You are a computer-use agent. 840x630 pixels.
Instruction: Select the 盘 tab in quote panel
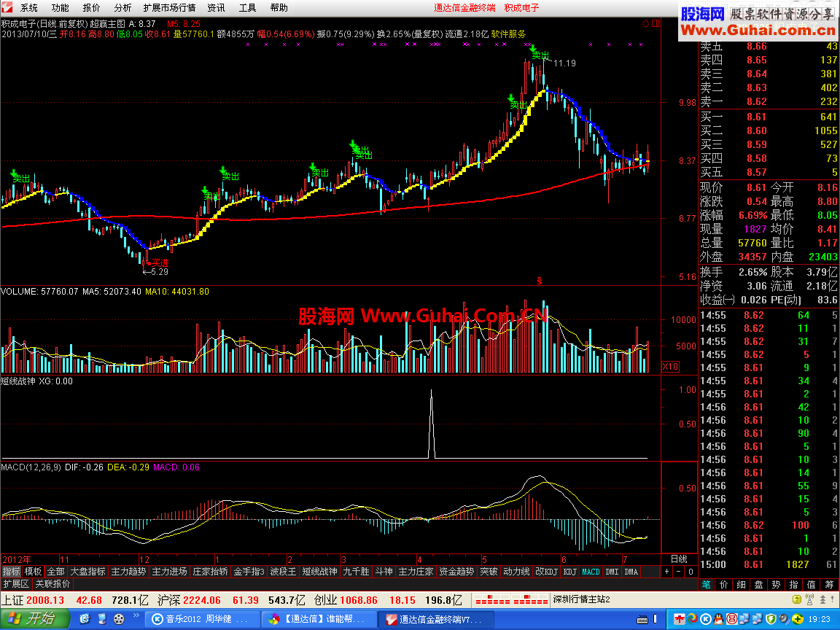point(758,585)
